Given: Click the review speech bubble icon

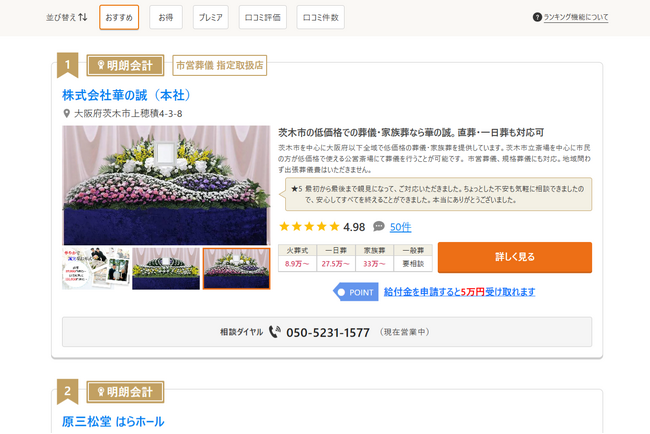Looking at the screenshot, I should click(x=378, y=226).
